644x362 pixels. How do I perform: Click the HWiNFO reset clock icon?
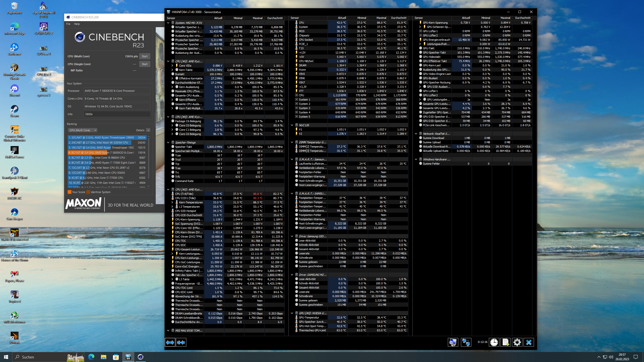pos(494,342)
